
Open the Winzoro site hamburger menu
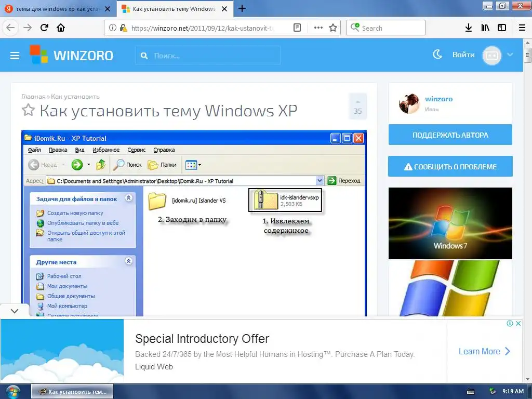click(x=15, y=55)
